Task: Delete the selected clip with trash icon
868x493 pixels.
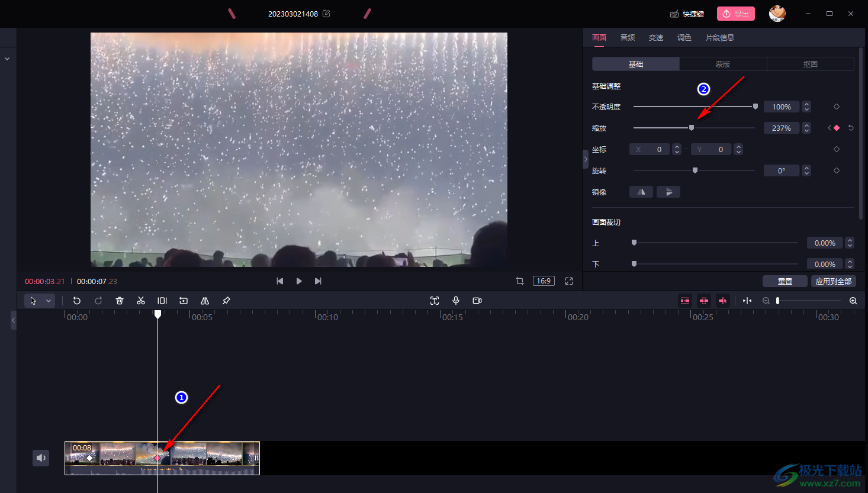Action: 120,301
